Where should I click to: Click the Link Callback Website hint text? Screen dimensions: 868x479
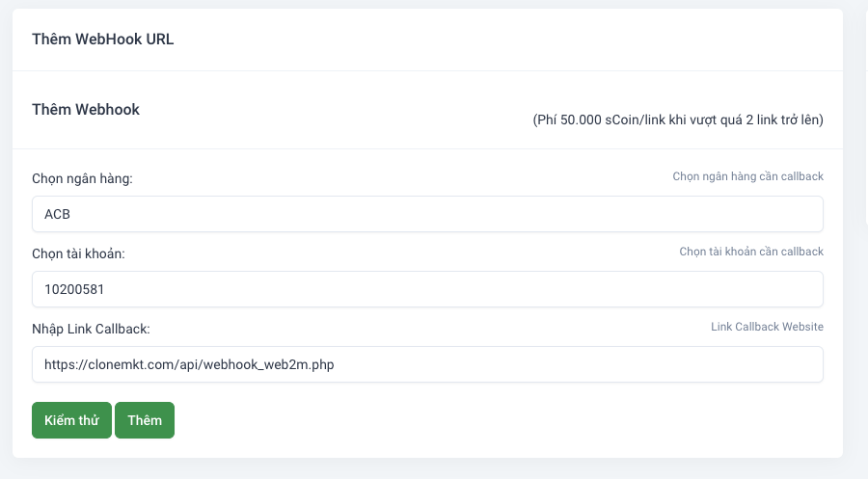point(767,327)
